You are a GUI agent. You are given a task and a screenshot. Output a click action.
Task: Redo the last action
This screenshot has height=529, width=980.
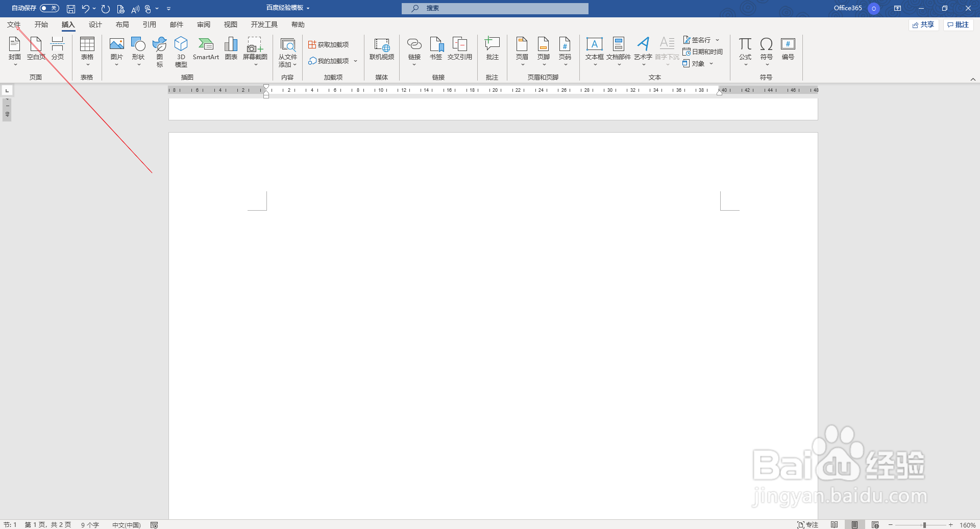[x=106, y=9]
